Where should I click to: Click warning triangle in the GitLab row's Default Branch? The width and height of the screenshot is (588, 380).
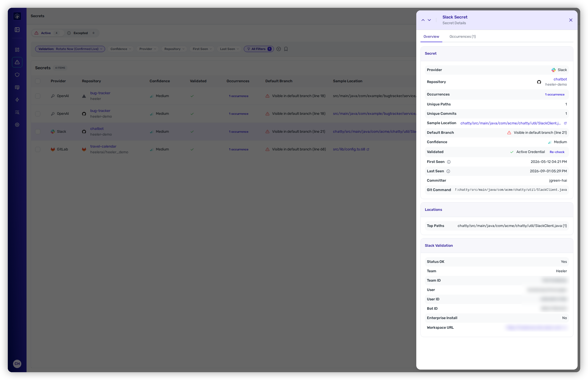click(x=267, y=149)
